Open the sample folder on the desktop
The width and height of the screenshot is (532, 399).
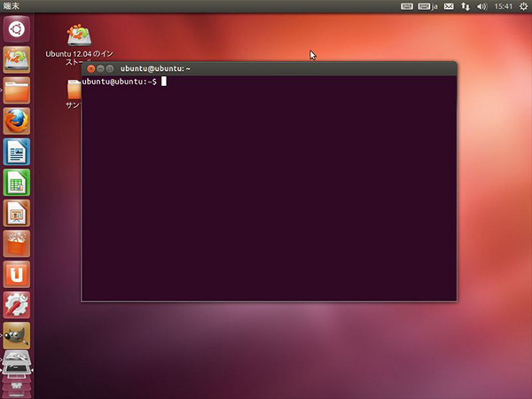pyautogui.click(x=74, y=94)
